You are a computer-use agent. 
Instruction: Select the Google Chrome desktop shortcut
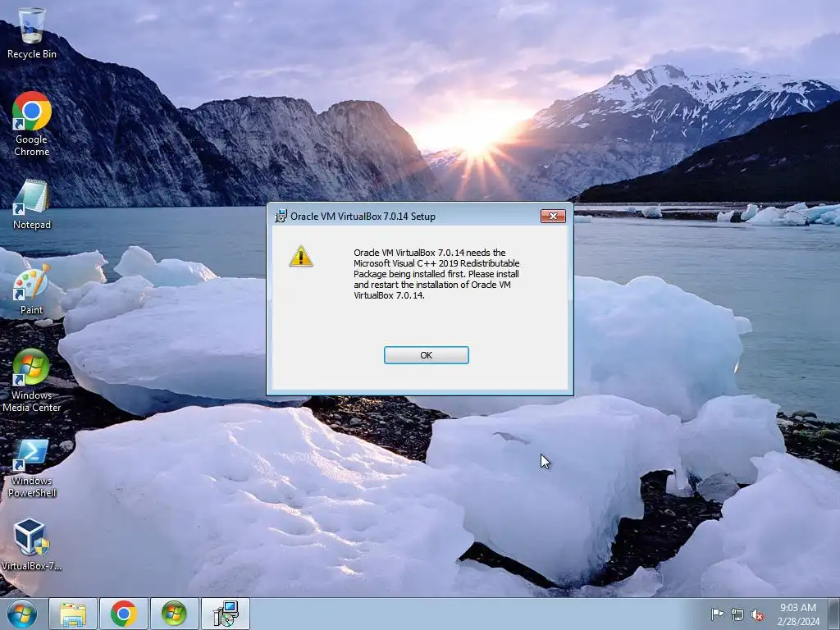tap(32, 124)
